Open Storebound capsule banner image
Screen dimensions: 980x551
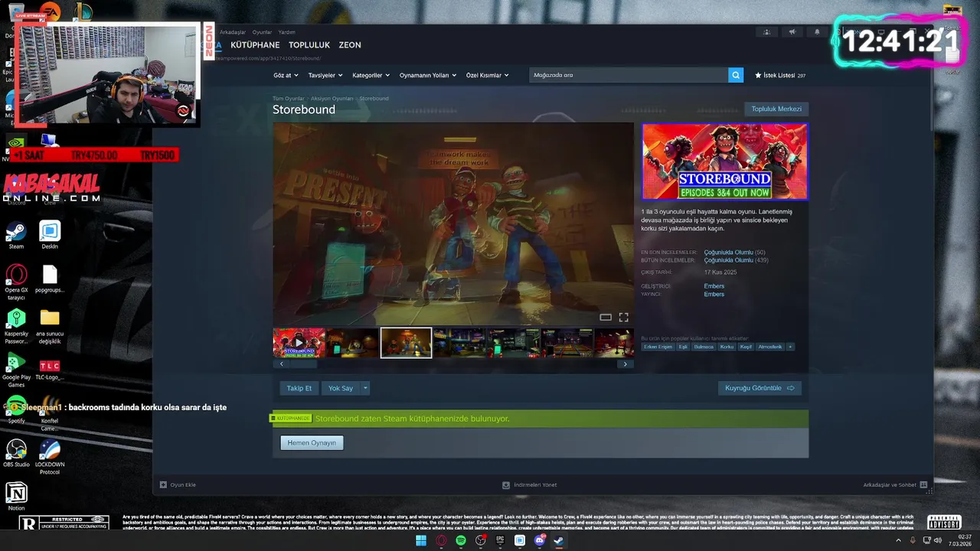724,161
